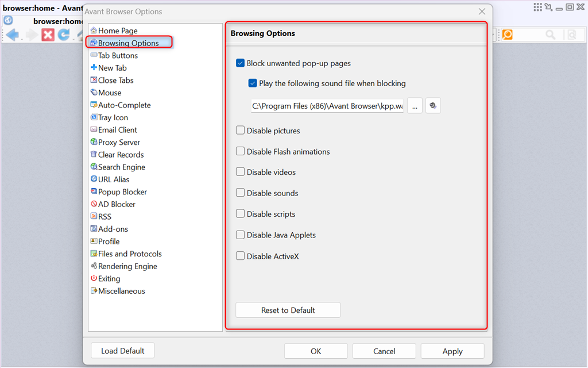The height and width of the screenshot is (368, 588).
Task: Open the Proxy Server settings category
Action: pos(115,143)
